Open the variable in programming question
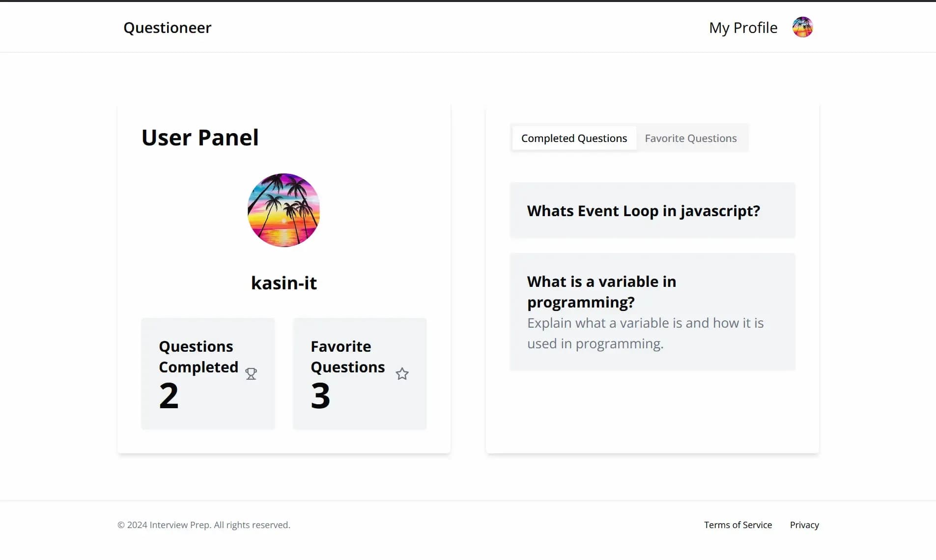 (x=652, y=311)
